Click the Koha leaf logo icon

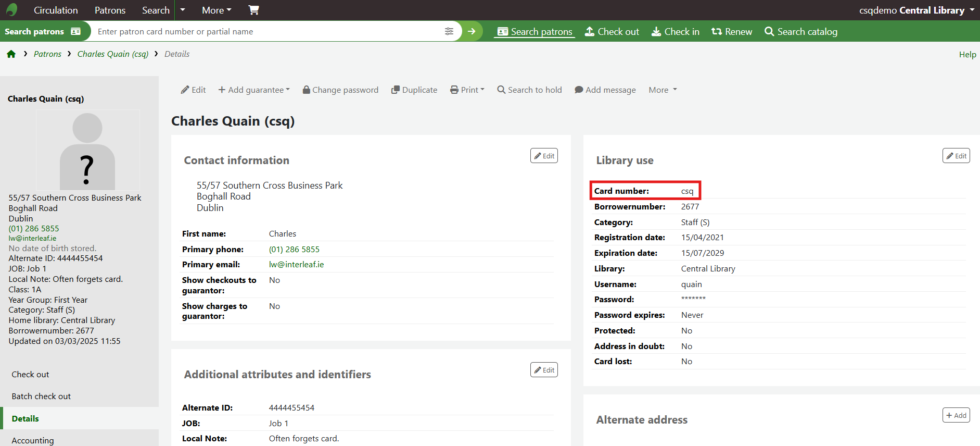click(x=11, y=10)
